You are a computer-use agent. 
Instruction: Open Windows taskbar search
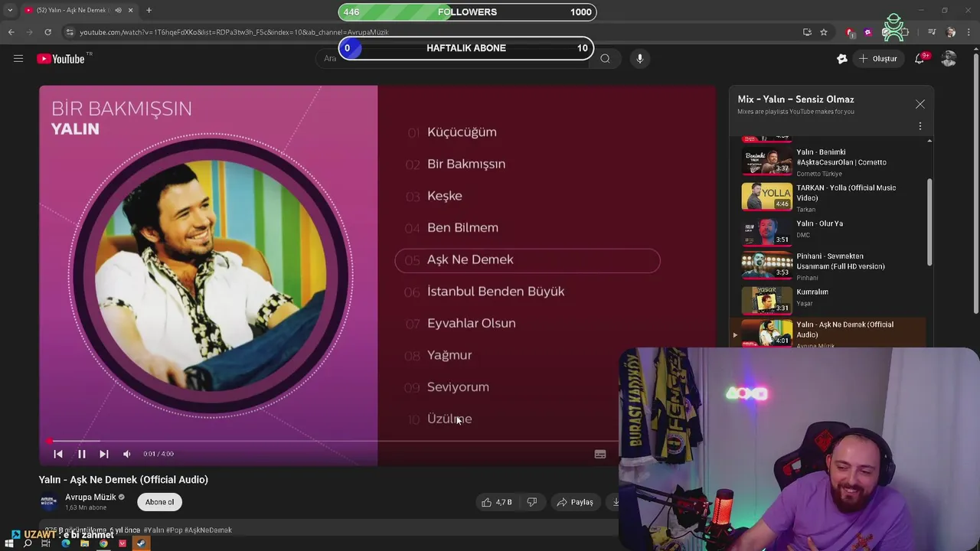click(x=28, y=543)
